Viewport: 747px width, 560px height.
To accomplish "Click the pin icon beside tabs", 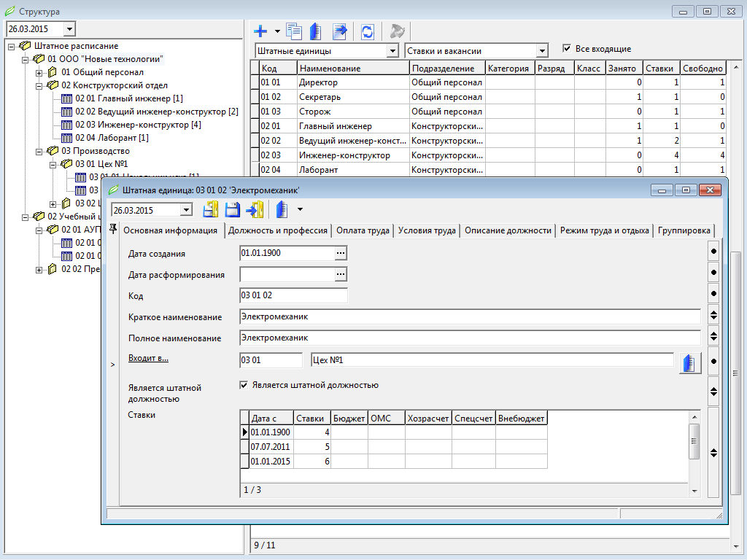I will coord(113,229).
